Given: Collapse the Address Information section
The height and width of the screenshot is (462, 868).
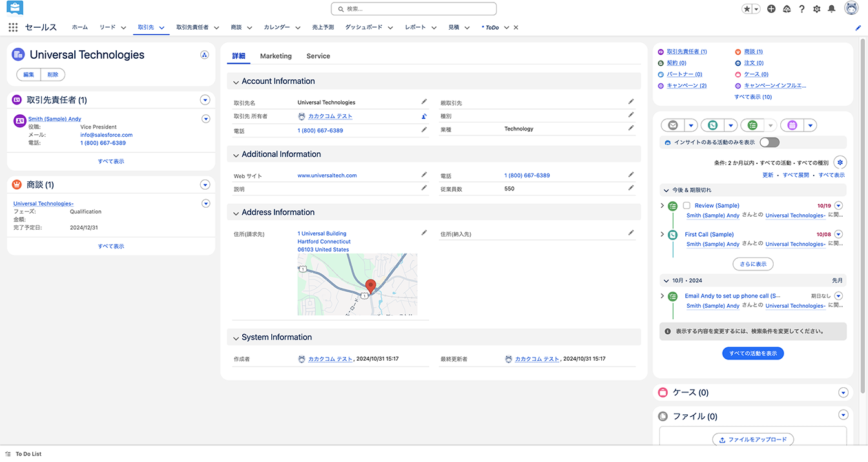Looking at the screenshot, I should (236, 212).
